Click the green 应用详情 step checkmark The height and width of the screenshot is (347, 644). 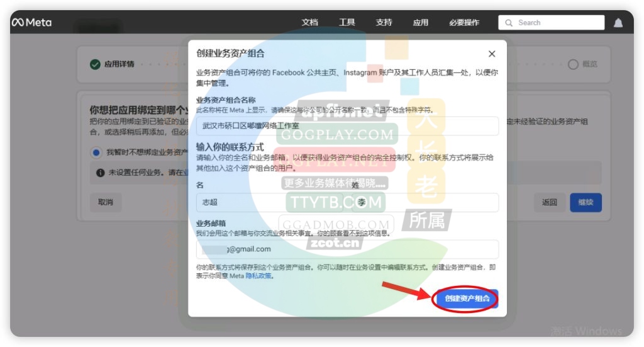pos(95,64)
